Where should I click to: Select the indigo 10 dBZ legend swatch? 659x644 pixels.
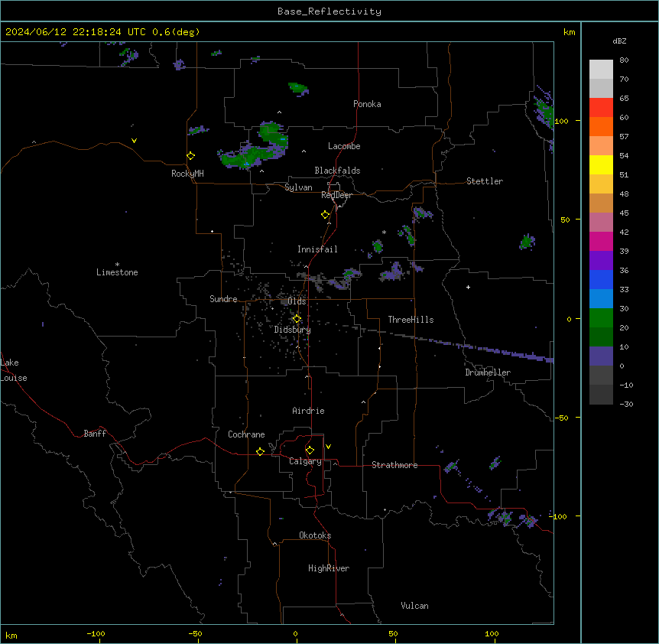(601, 356)
